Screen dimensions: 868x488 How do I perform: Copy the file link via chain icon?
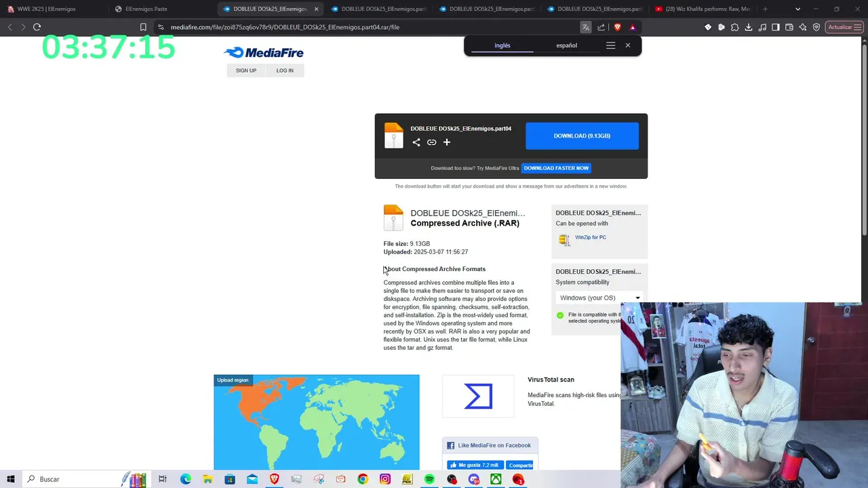pyautogui.click(x=431, y=142)
